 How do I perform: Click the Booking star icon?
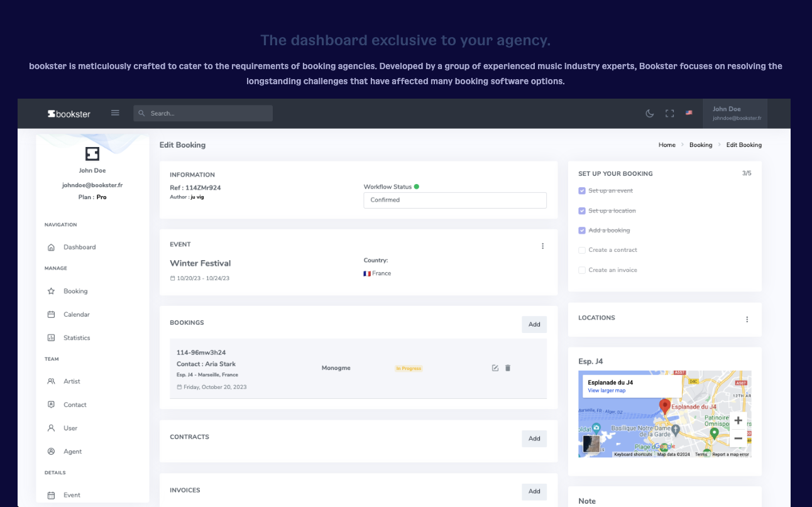(51, 292)
